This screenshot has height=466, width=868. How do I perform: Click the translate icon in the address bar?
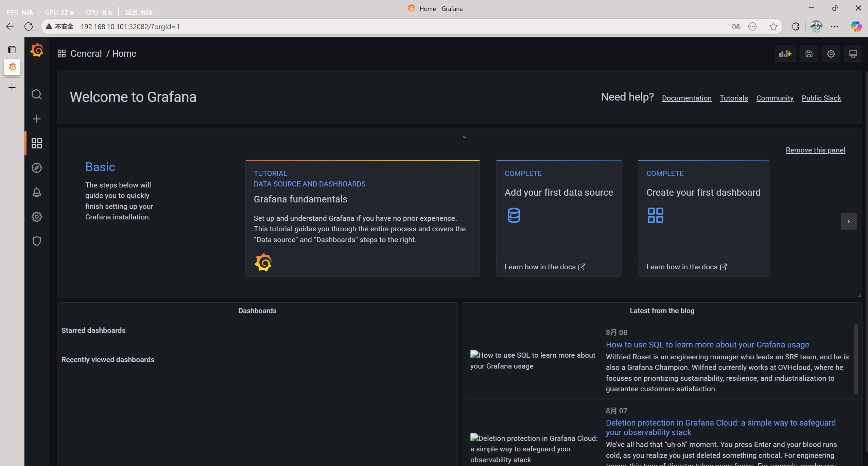736,26
